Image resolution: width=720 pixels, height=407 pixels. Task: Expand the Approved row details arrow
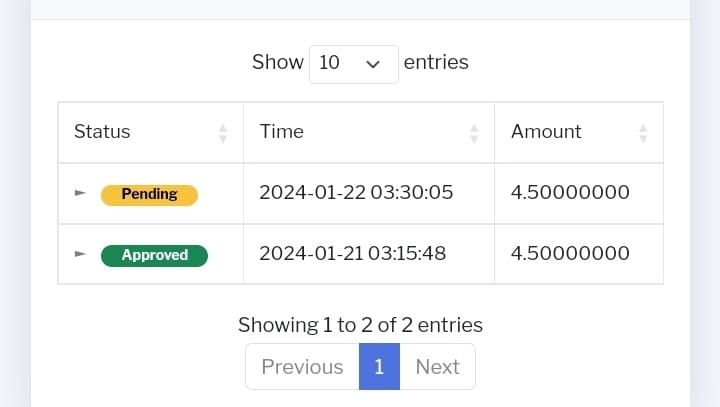(x=80, y=254)
